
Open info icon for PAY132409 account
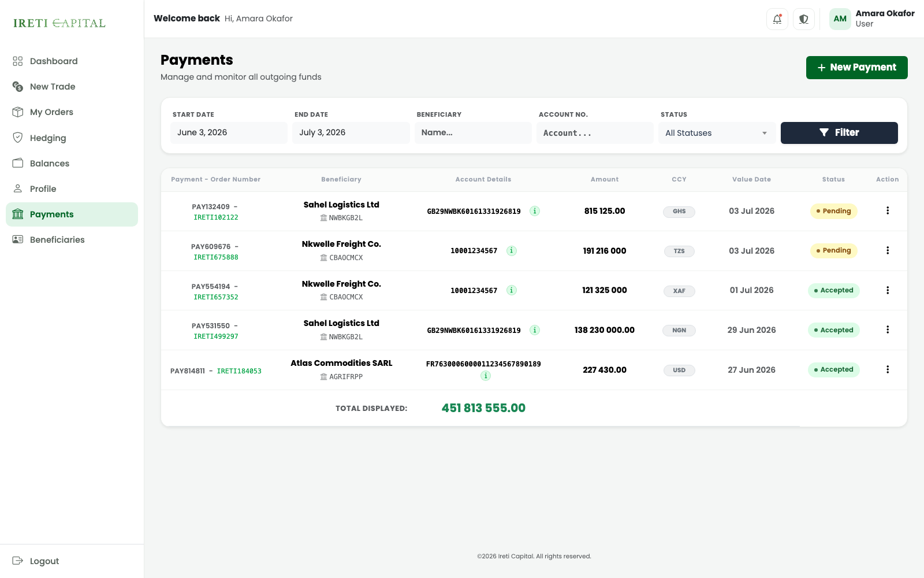(x=535, y=211)
